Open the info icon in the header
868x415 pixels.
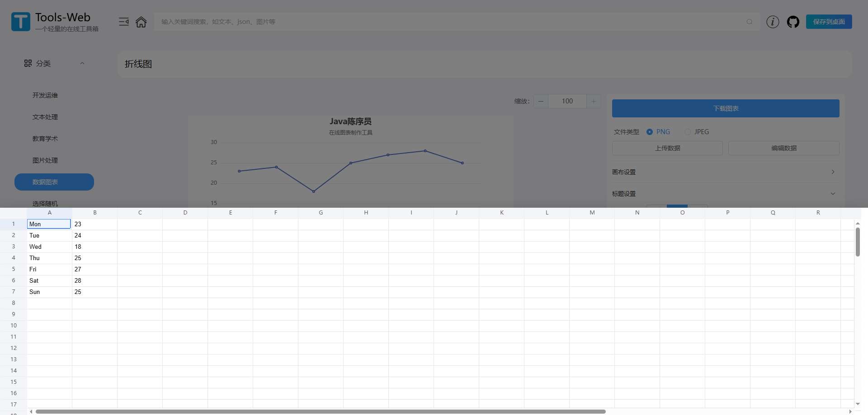773,22
